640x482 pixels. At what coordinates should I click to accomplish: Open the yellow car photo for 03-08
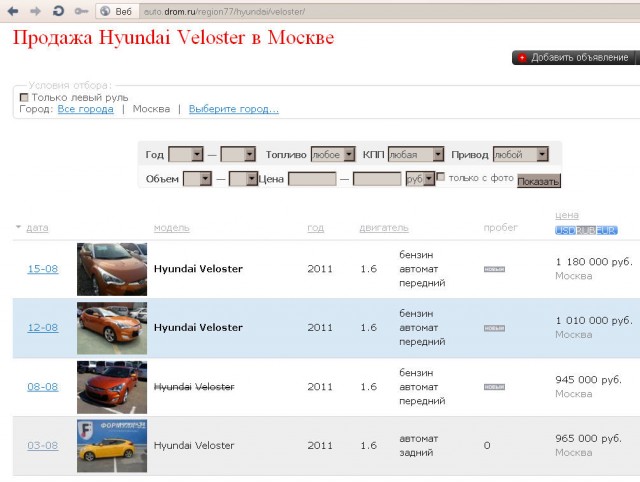112,446
